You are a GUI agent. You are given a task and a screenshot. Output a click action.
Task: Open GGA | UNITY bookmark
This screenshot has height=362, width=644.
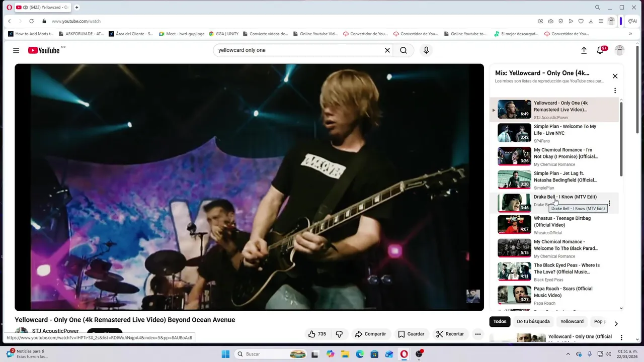[x=223, y=34]
